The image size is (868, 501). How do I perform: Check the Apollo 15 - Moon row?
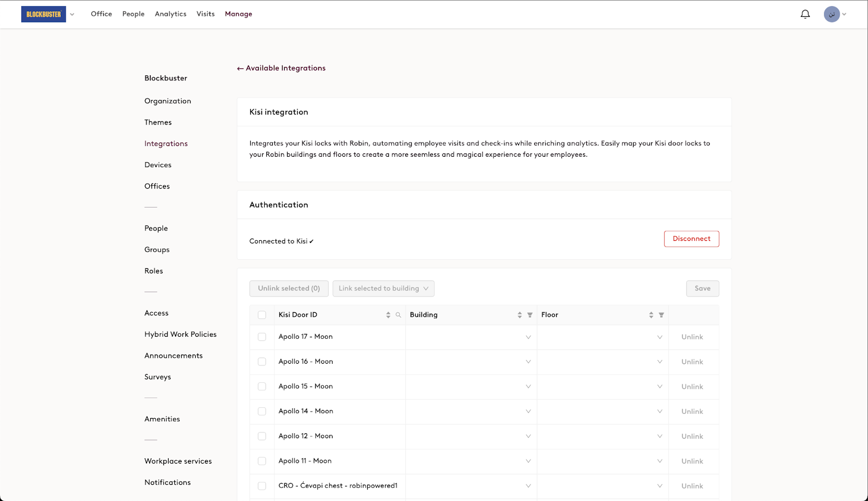tap(262, 387)
